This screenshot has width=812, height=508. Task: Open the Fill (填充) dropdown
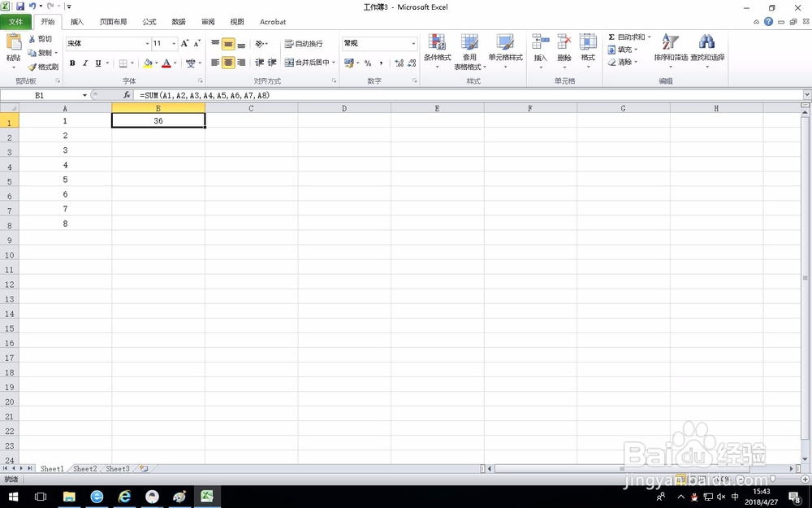[623, 50]
